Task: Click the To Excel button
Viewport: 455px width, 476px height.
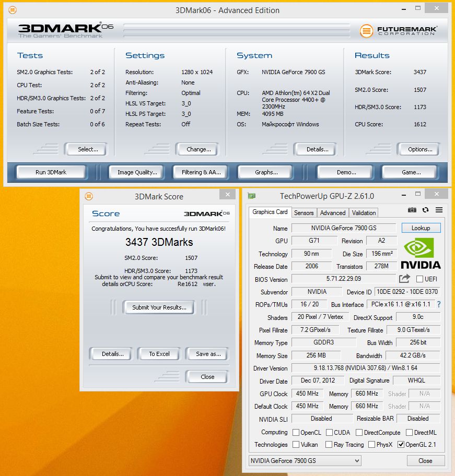Action: tap(159, 354)
